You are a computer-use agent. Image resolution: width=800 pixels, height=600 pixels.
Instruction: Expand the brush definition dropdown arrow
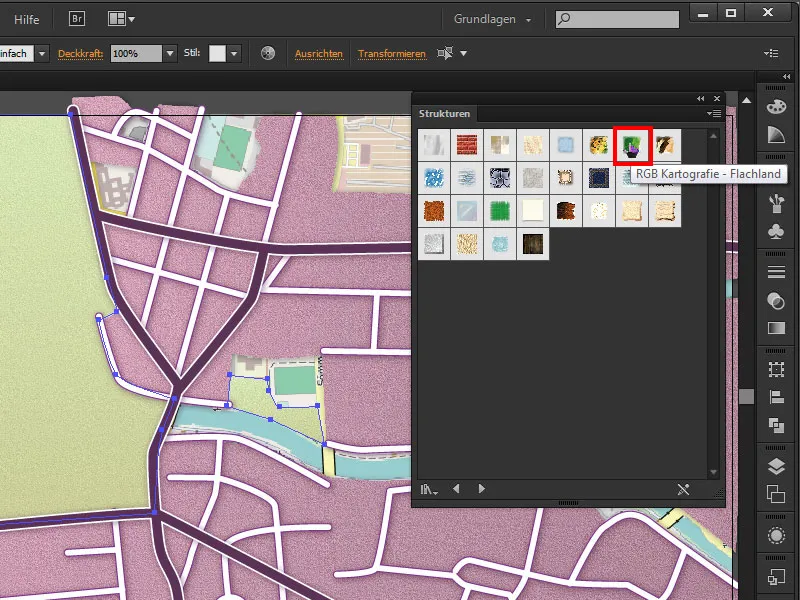point(42,53)
